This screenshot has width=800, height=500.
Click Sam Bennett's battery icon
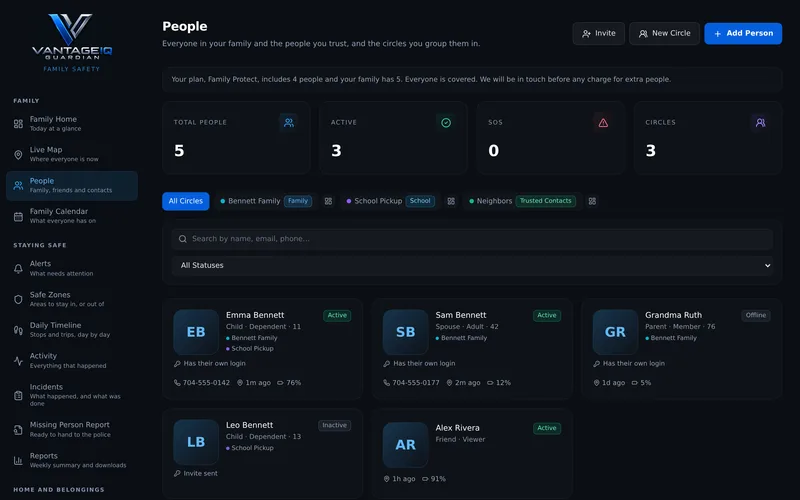click(490, 383)
